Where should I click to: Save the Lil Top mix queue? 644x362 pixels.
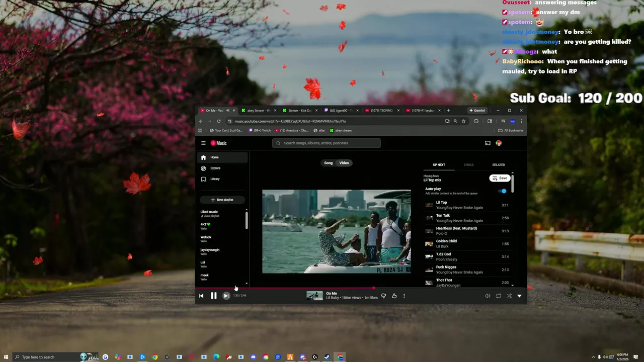pos(500,178)
